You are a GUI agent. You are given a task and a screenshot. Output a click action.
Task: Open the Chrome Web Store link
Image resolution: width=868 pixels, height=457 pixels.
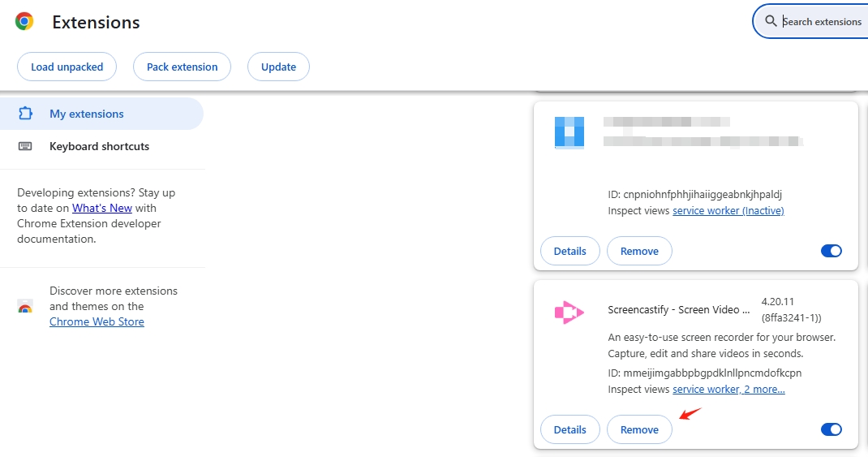97,321
